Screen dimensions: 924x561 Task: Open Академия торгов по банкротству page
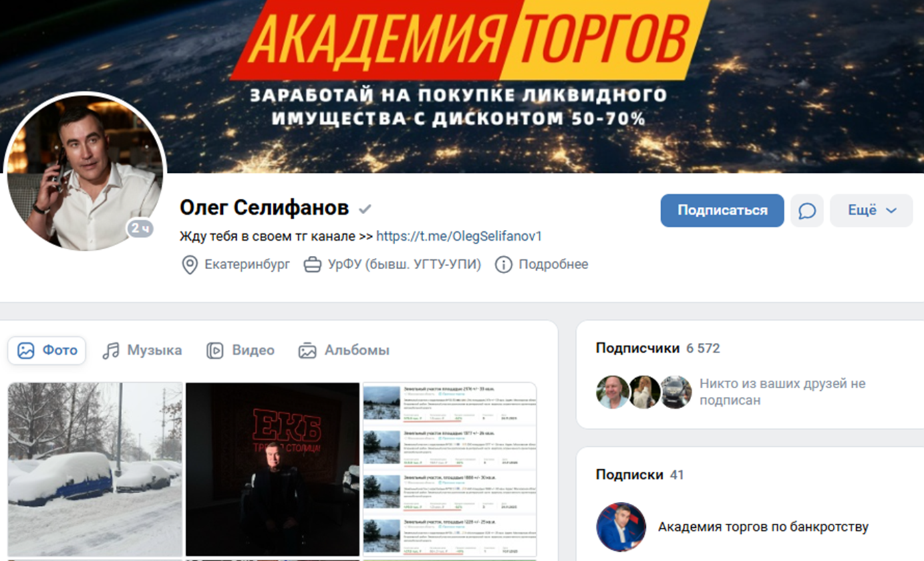coord(763,527)
